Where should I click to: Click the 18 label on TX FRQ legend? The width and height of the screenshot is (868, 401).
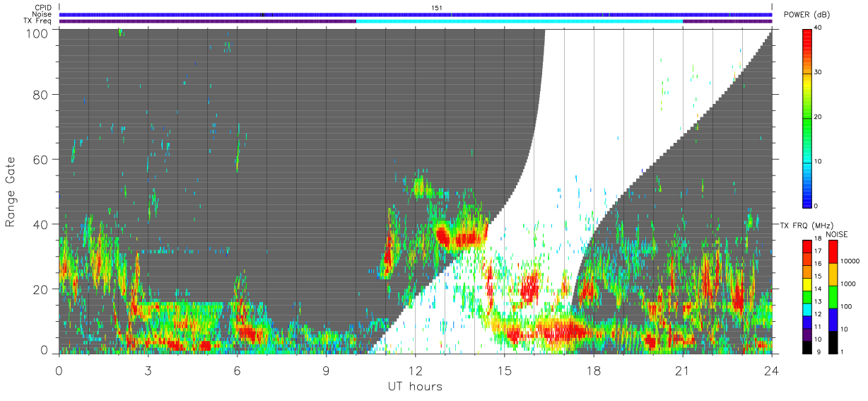pos(819,239)
